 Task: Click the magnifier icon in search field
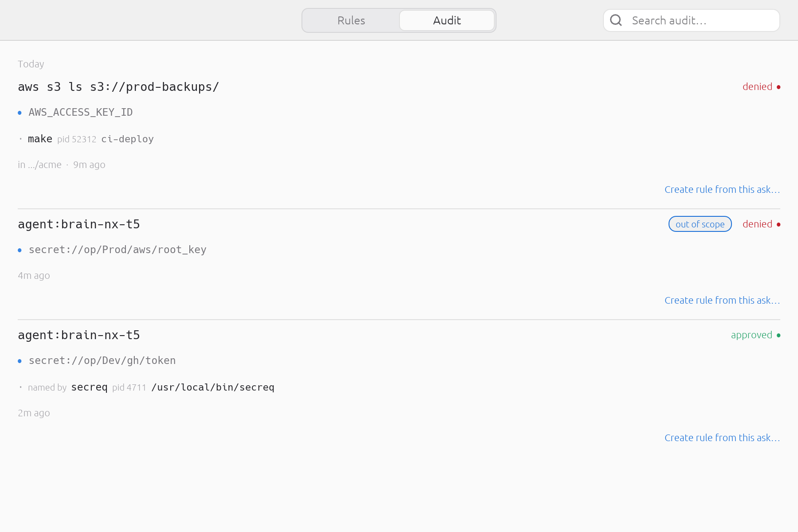click(x=616, y=20)
